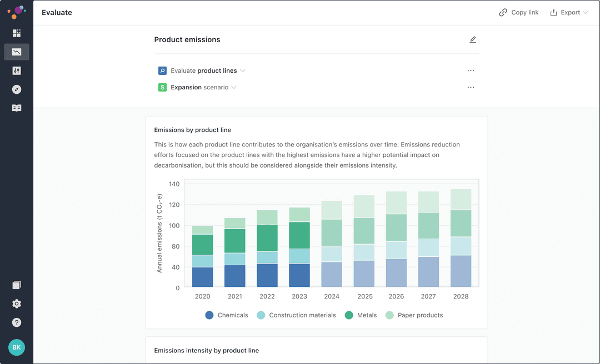Click the stacked pages icon in sidebar
Viewport: 600px width, 364px height.
click(x=17, y=285)
